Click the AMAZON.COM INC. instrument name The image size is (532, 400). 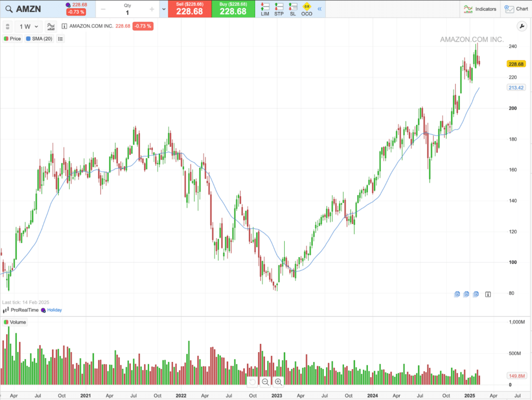point(91,26)
